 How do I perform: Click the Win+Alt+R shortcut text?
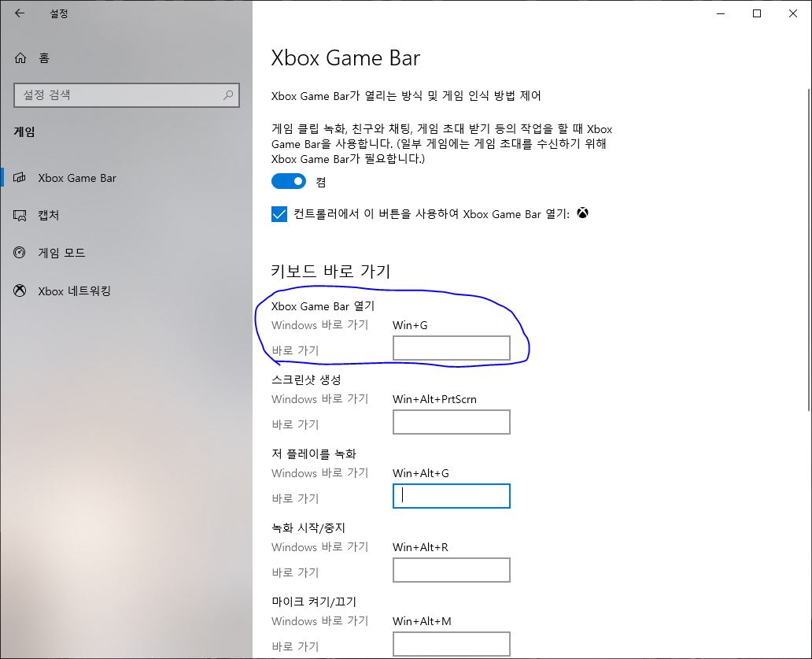(x=420, y=547)
